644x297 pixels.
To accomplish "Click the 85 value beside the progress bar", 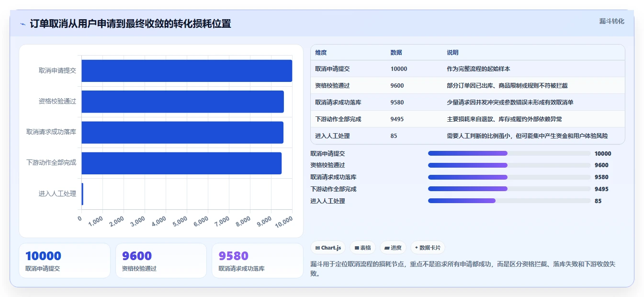I will pyautogui.click(x=598, y=201).
